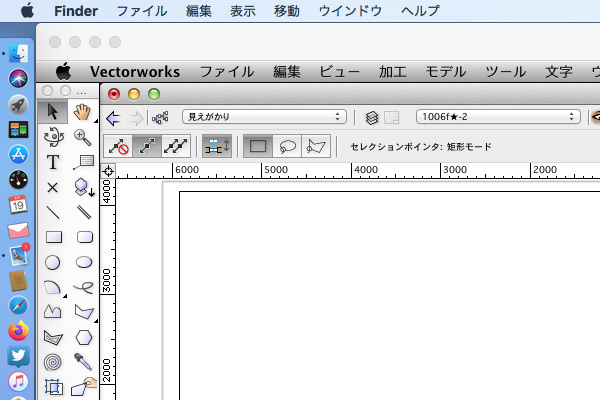600x400 pixels.
Task: Open the ツール menu
Action: [505, 72]
